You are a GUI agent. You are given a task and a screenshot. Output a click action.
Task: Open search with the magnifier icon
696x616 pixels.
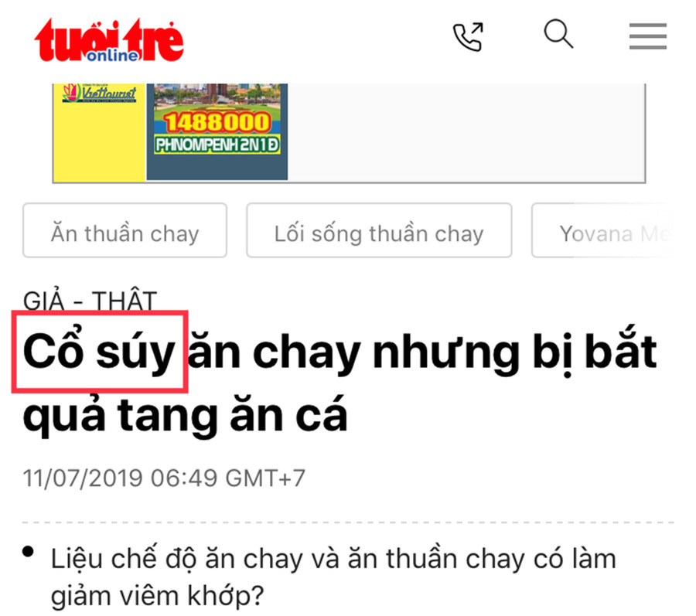click(x=558, y=34)
